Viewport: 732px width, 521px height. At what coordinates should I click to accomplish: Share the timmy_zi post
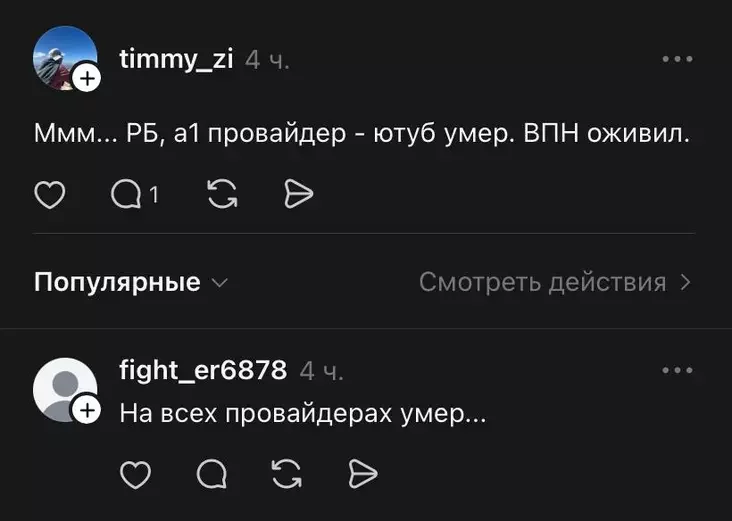[298, 194]
